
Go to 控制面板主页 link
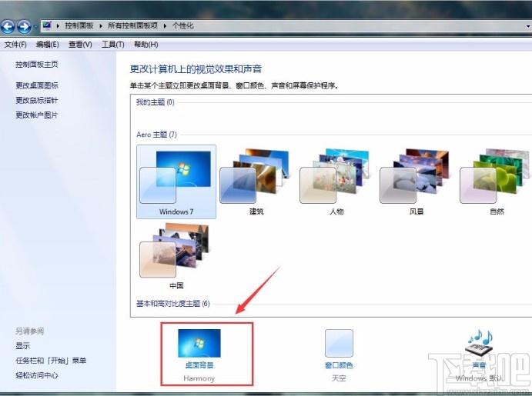pyautogui.click(x=37, y=65)
